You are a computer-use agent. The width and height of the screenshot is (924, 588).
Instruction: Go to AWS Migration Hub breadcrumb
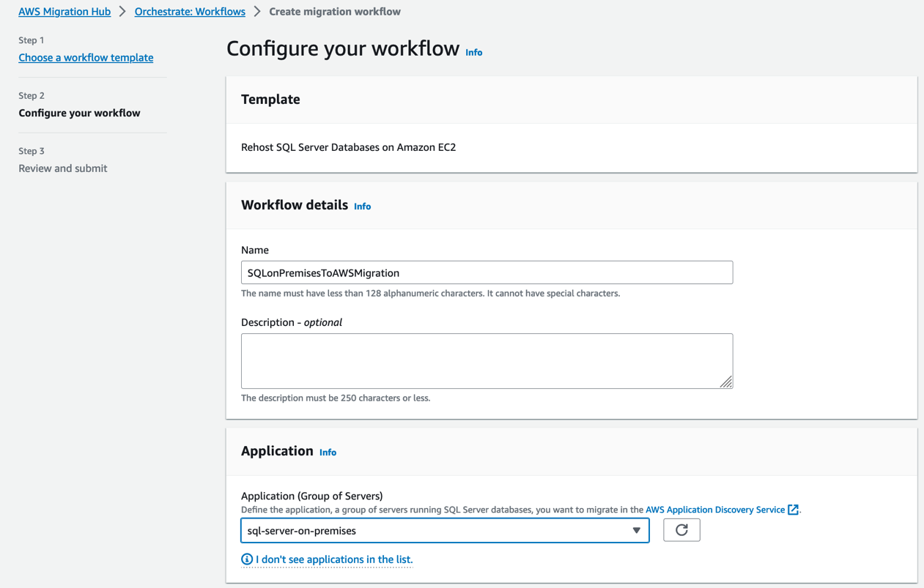click(64, 12)
